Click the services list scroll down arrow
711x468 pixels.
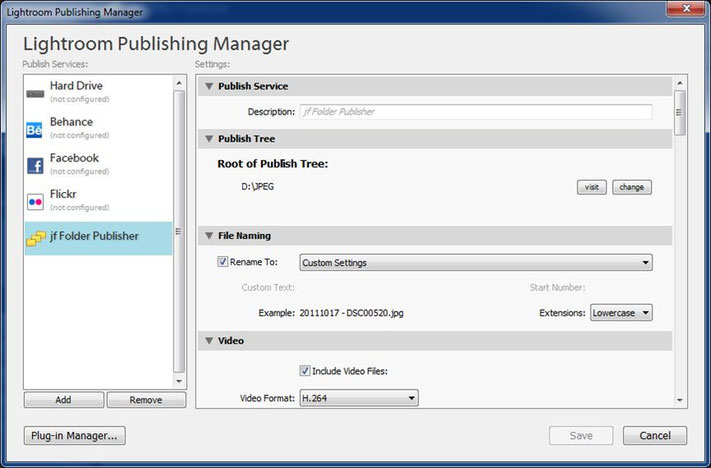click(x=179, y=381)
